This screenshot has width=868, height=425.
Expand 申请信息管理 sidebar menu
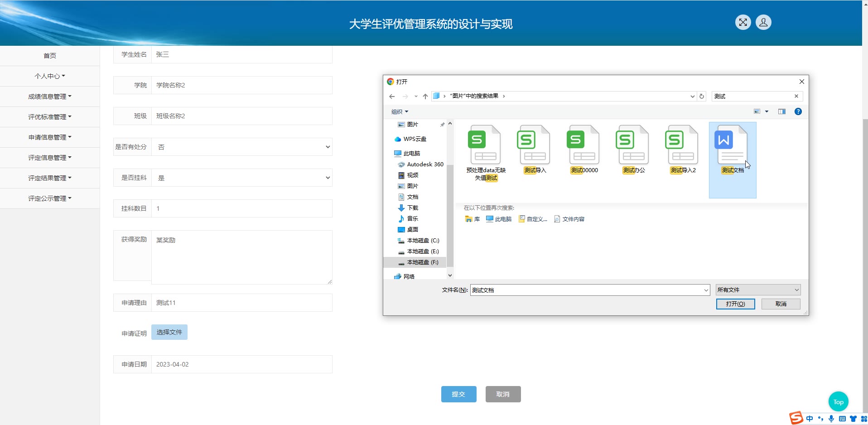(50, 137)
